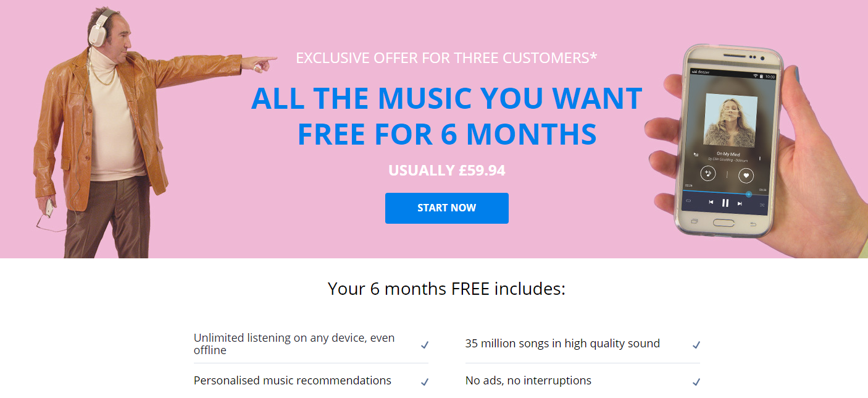
Task: Tap the phone's back key icon
Action: coord(753,224)
